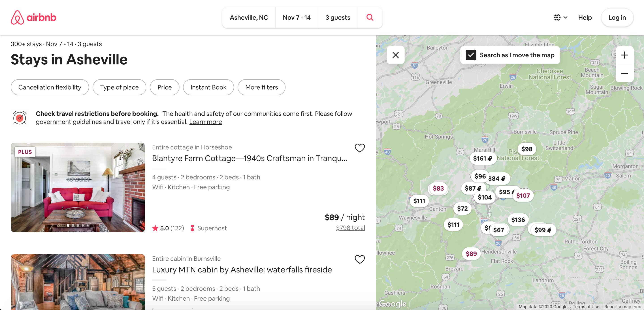Follow the Learn more link

point(205,122)
